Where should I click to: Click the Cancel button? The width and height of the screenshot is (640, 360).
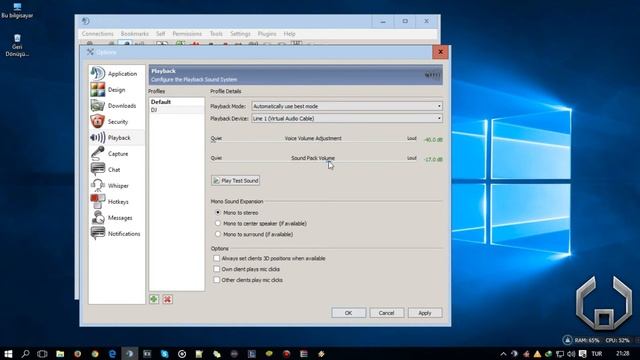coord(387,313)
